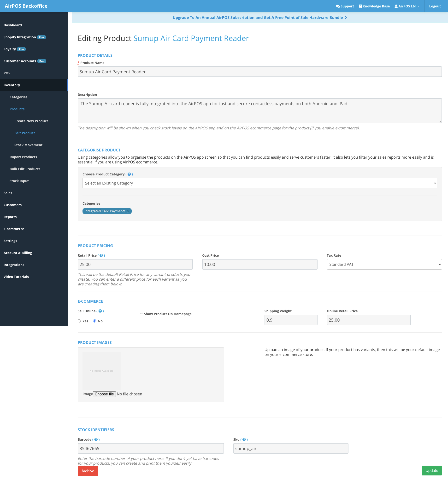The image size is (448, 503).
Task: Click the Sku input field
Action: (x=291, y=448)
